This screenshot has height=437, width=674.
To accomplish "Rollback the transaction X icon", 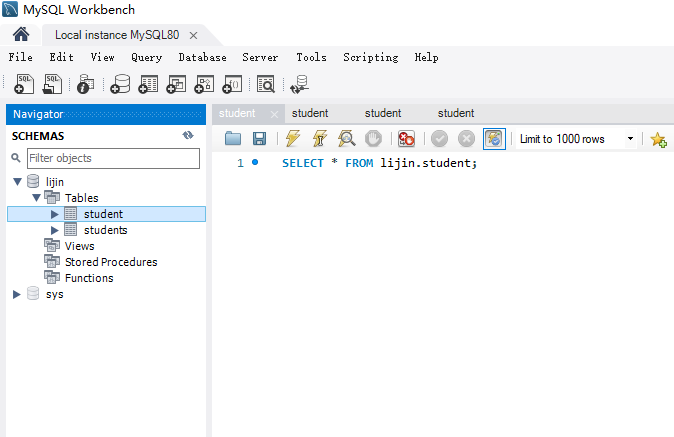I will 466,138.
